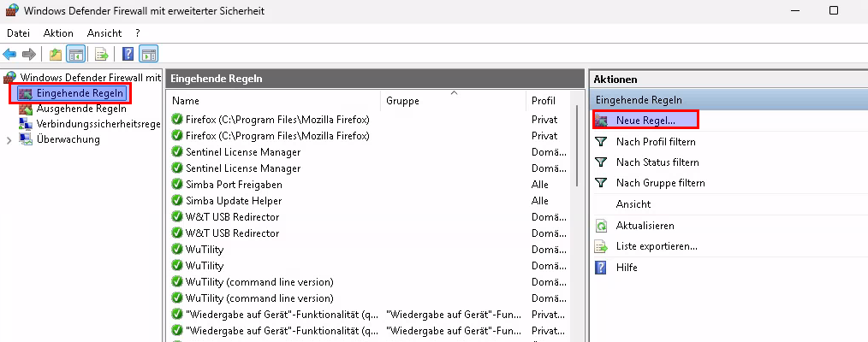Open Nach Gruppe filtern filter options

pyautogui.click(x=660, y=183)
